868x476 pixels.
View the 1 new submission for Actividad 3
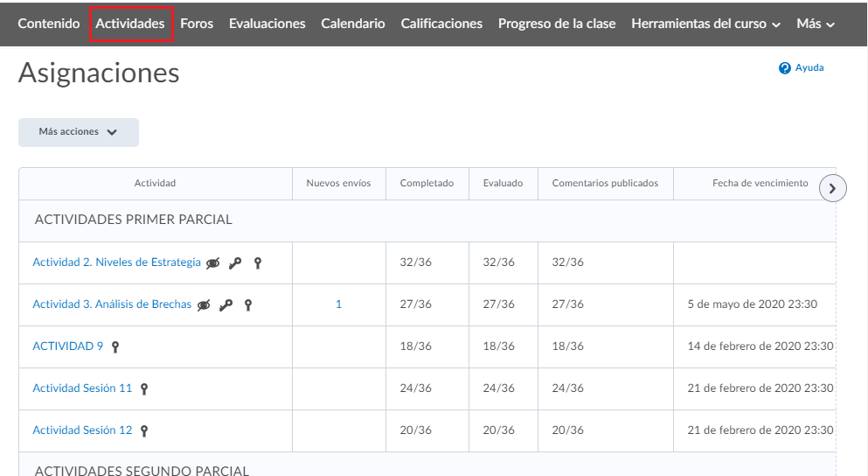point(339,304)
